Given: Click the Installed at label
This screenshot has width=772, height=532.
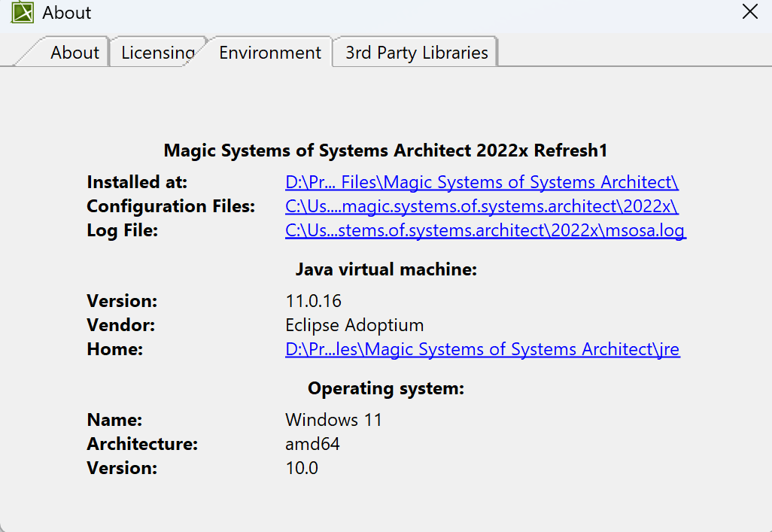Looking at the screenshot, I should click(x=137, y=183).
